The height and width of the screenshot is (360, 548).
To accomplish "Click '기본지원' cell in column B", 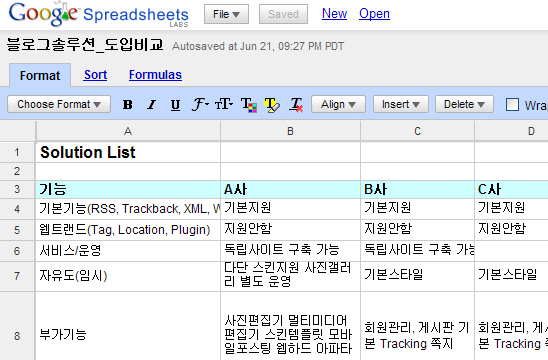I will pyautogui.click(x=290, y=209).
